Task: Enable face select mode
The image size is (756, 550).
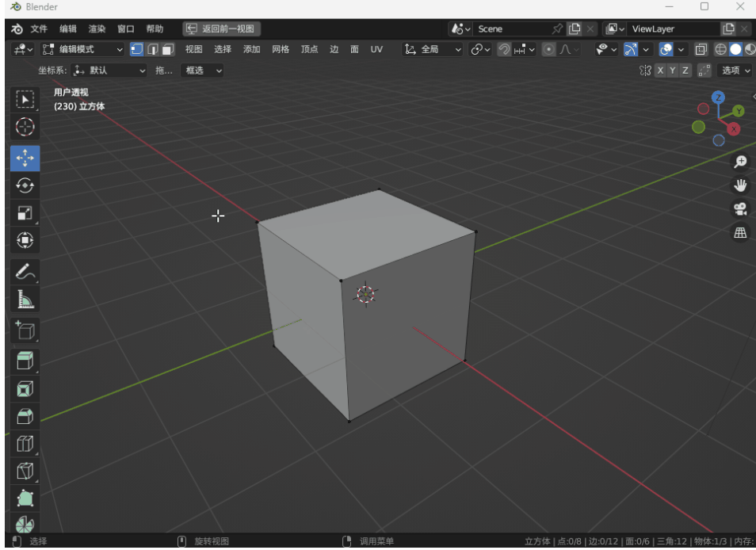Action: point(168,49)
